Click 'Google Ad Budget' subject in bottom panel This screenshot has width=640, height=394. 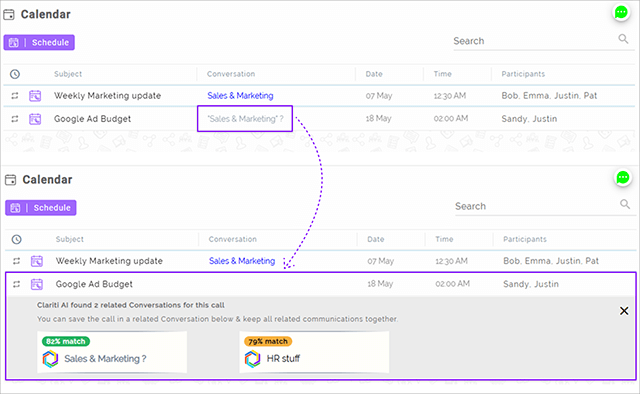(94, 284)
